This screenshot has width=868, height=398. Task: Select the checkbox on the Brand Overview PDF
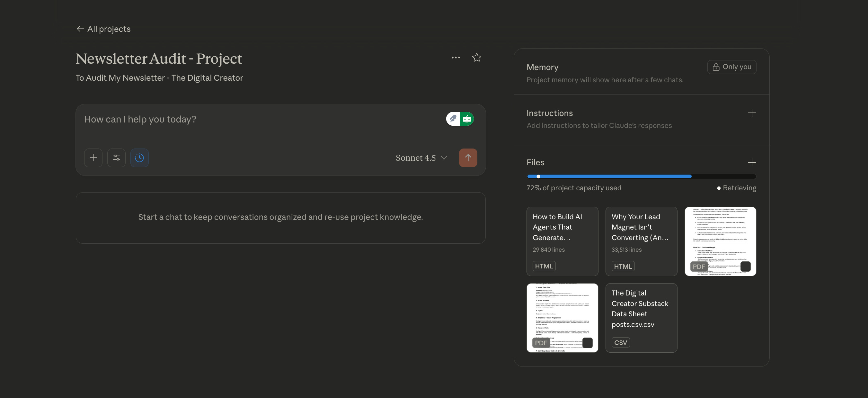click(587, 343)
